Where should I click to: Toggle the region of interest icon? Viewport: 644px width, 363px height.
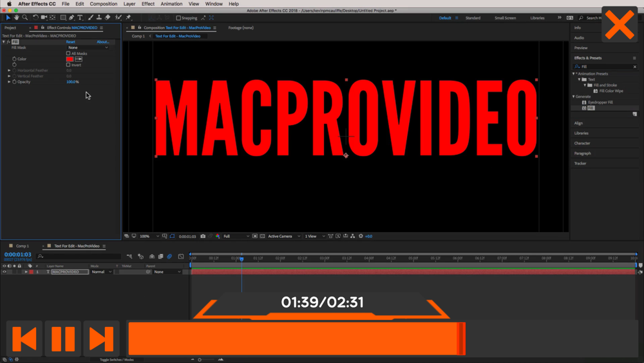255,237
